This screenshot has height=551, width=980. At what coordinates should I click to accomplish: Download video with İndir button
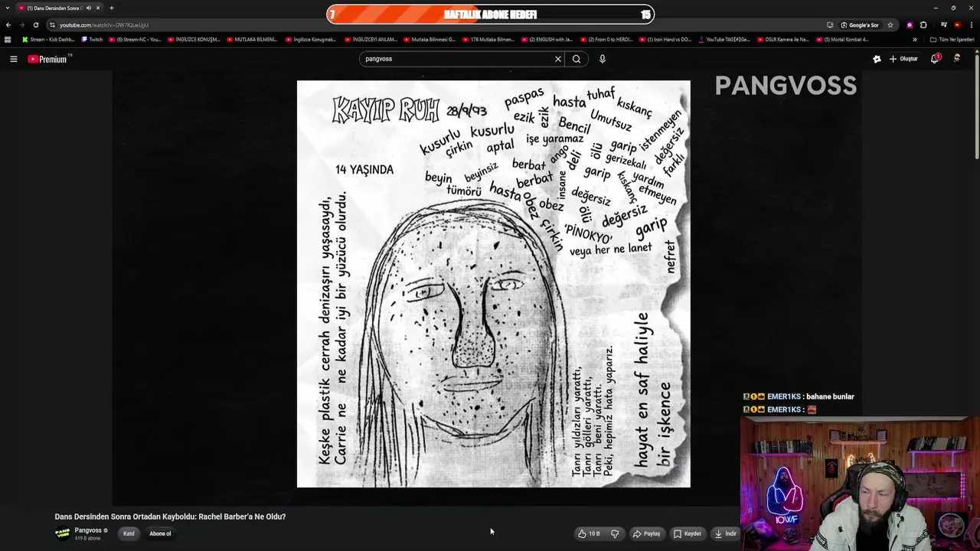(725, 533)
